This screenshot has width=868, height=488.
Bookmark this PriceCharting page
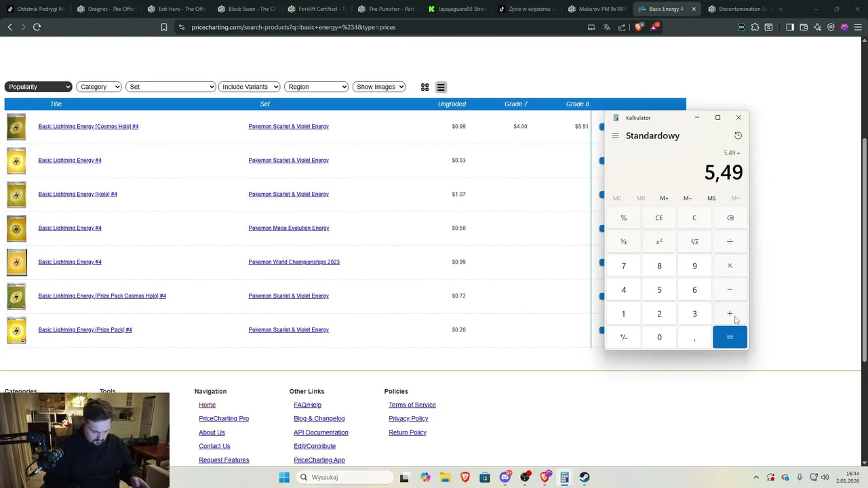click(163, 27)
